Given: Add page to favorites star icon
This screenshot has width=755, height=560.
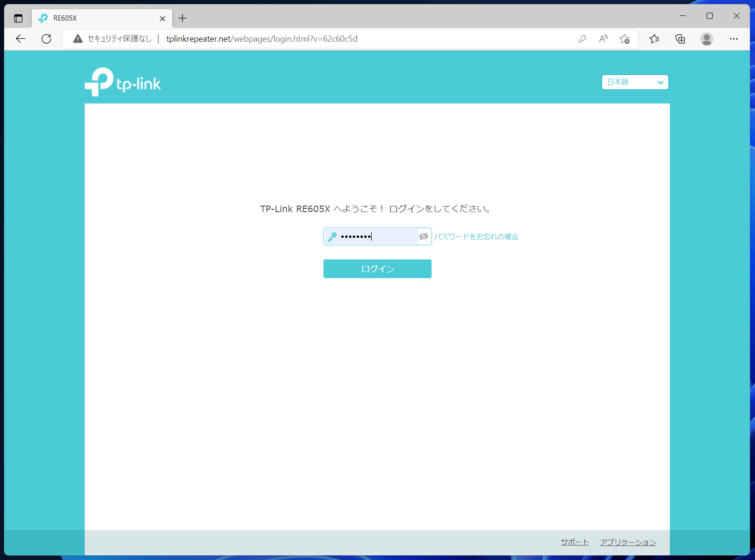Looking at the screenshot, I should [x=624, y=39].
